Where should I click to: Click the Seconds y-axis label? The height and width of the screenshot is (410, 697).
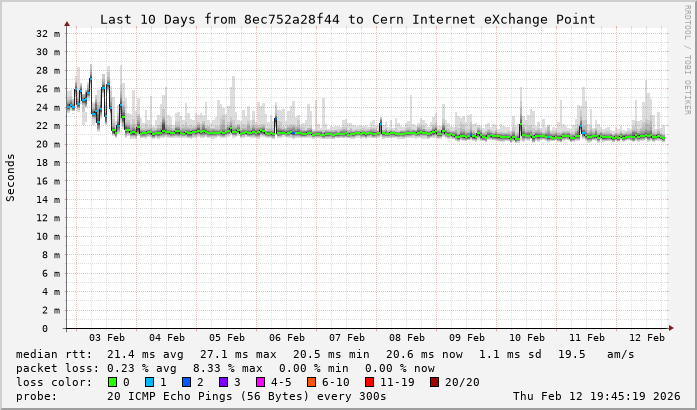click(x=11, y=178)
